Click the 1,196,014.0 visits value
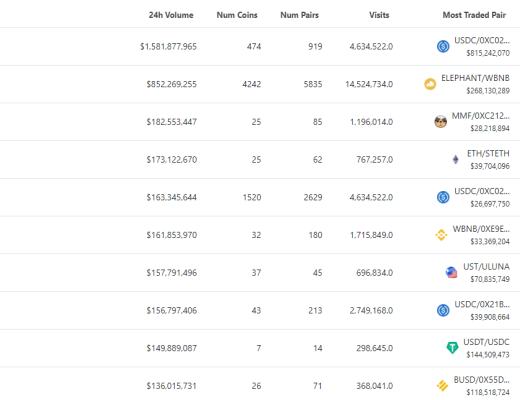Image resolution: width=520 pixels, height=400 pixels. click(371, 122)
